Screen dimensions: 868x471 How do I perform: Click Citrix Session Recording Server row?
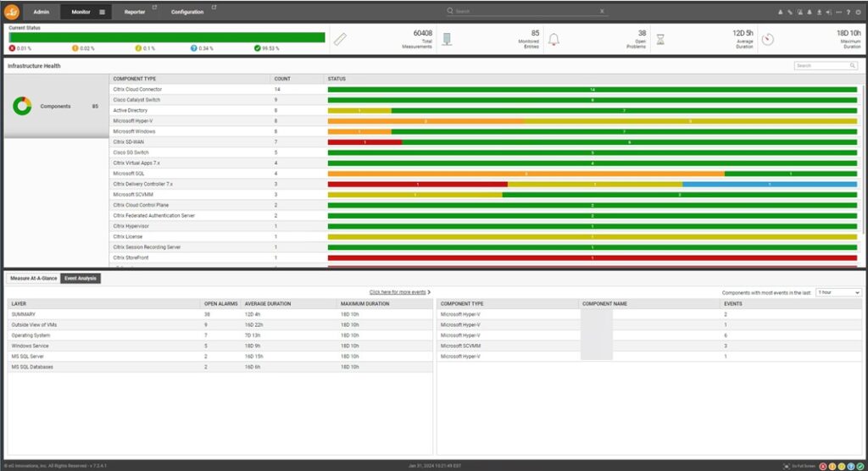(486, 247)
